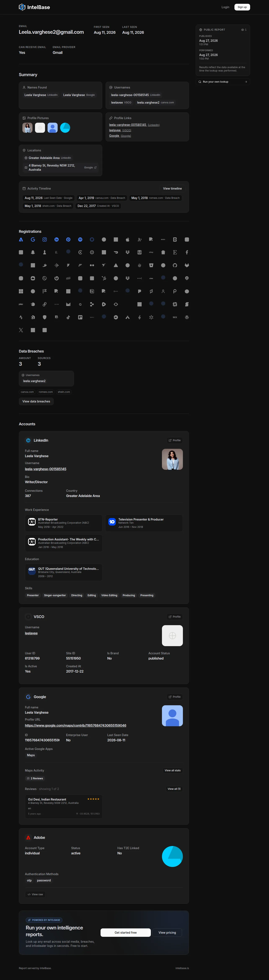The image size is (269, 980).
Task: Open the Google link under Profile Links
Action: [120, 136]
